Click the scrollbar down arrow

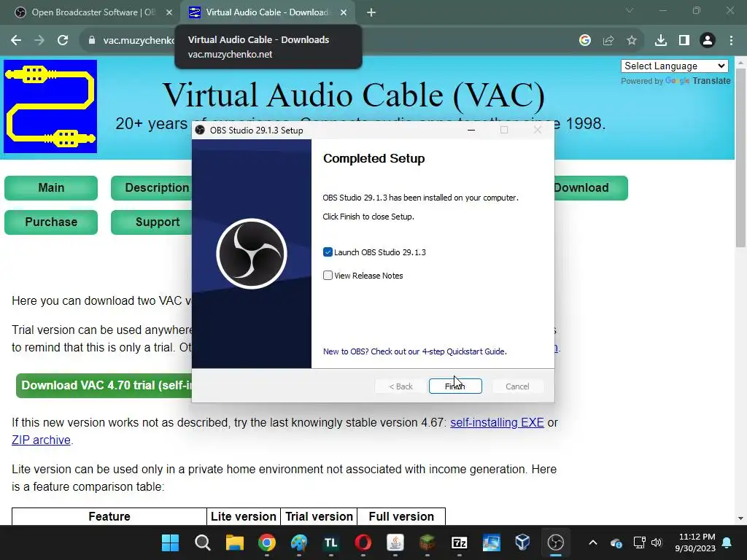click(740, 518)
